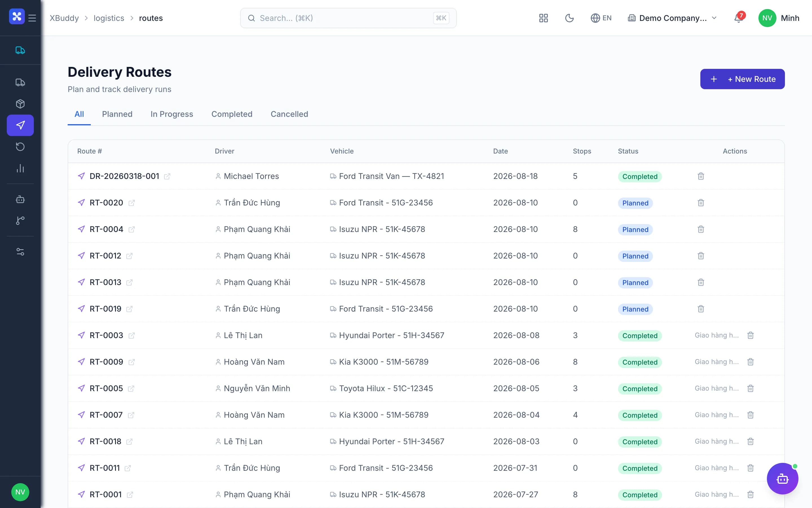Click vehicle Toyota Hilux - 51C-12345
The width and height of the screenshot is (812, 508).
point(386,389)
